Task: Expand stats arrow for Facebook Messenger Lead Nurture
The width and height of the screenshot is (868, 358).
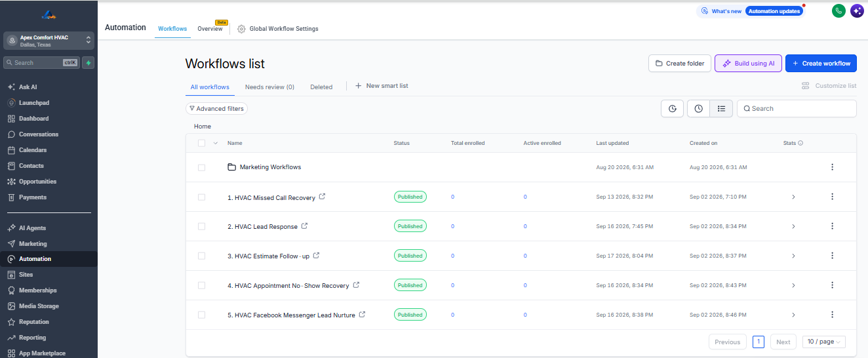Action: click(x=793, y=315)
